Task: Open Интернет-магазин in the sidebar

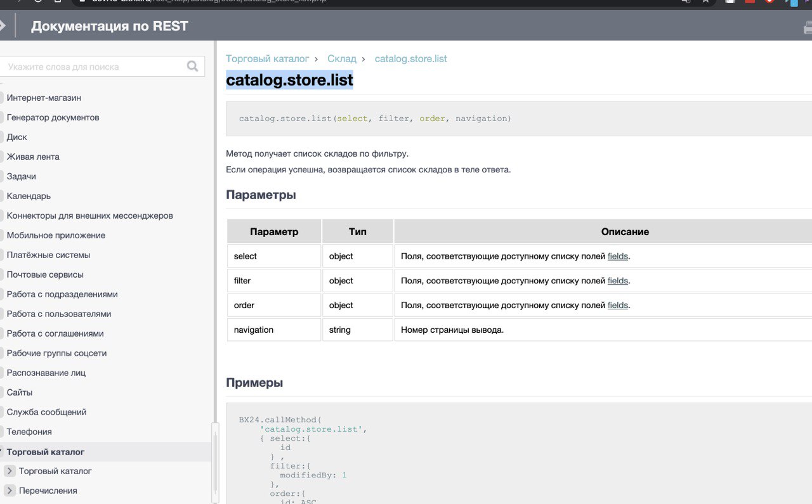Action: pos(44,98)
